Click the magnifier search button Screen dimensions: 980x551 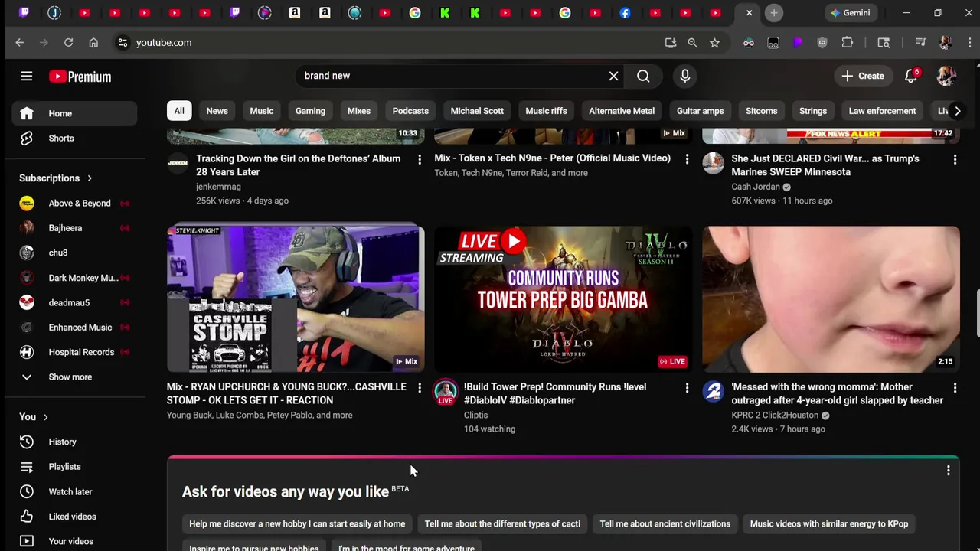[643, 76]
